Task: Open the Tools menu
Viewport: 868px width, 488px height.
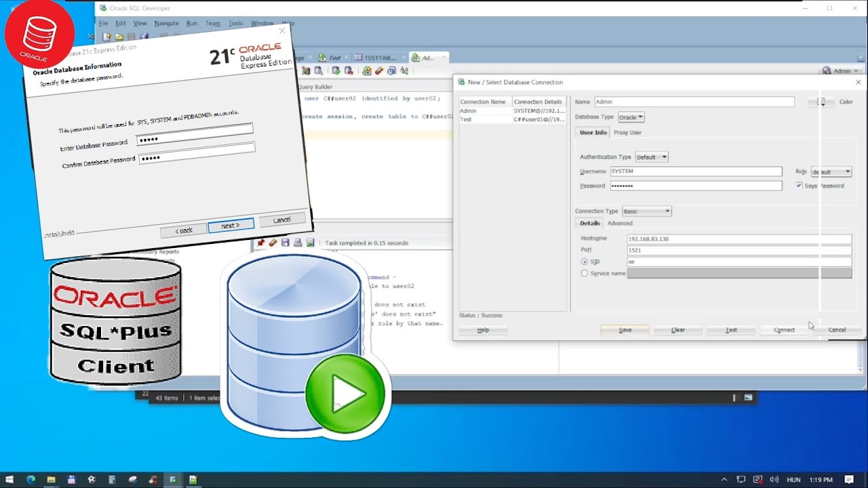Action: point(235,23)
